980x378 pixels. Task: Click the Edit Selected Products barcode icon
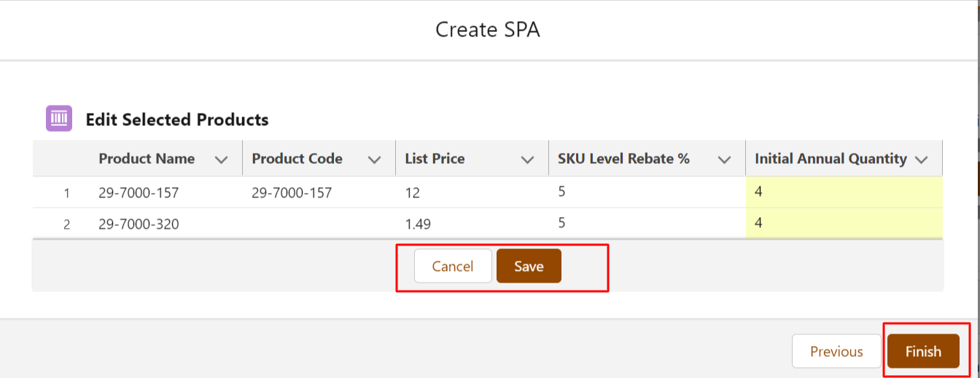pyautogui.click(x=59, y=118)
